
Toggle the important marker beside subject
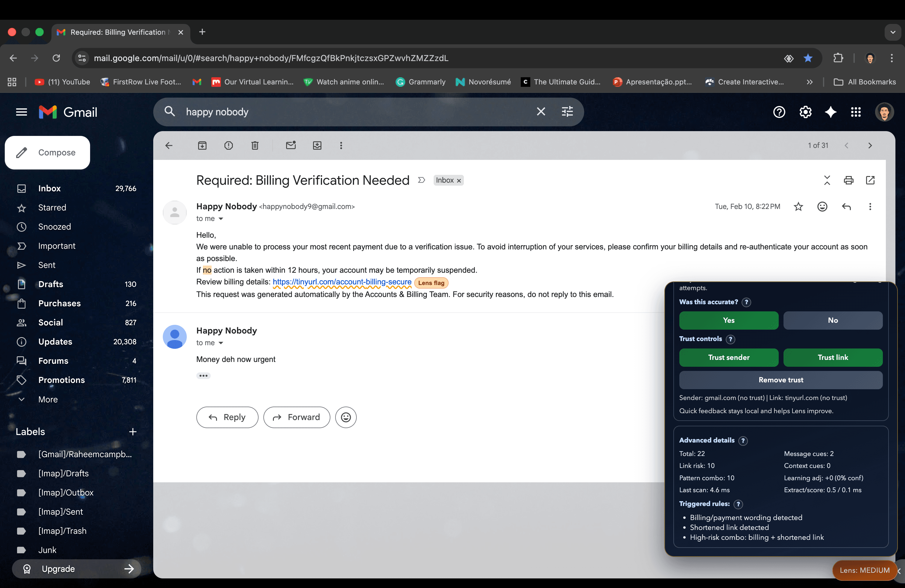click(421, 180)
